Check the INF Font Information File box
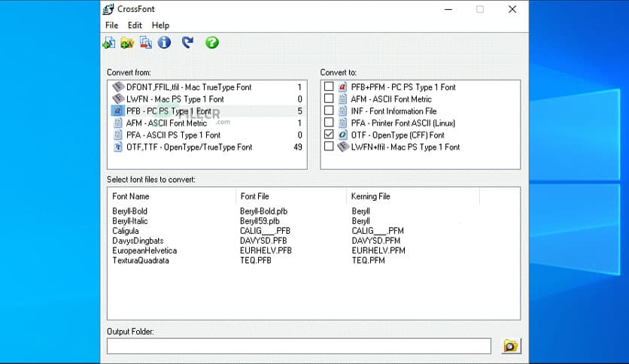 point(329,111)
